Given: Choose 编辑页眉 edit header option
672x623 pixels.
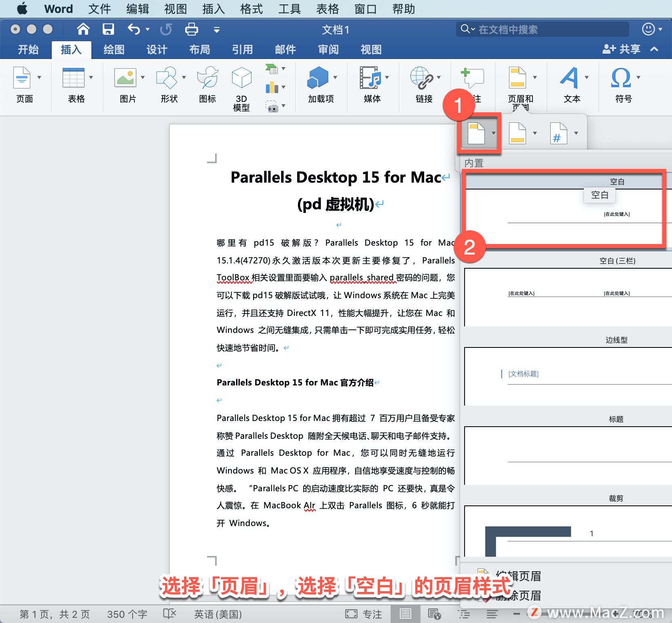Looking at the screenshot, I should click(x=518, y=576).
